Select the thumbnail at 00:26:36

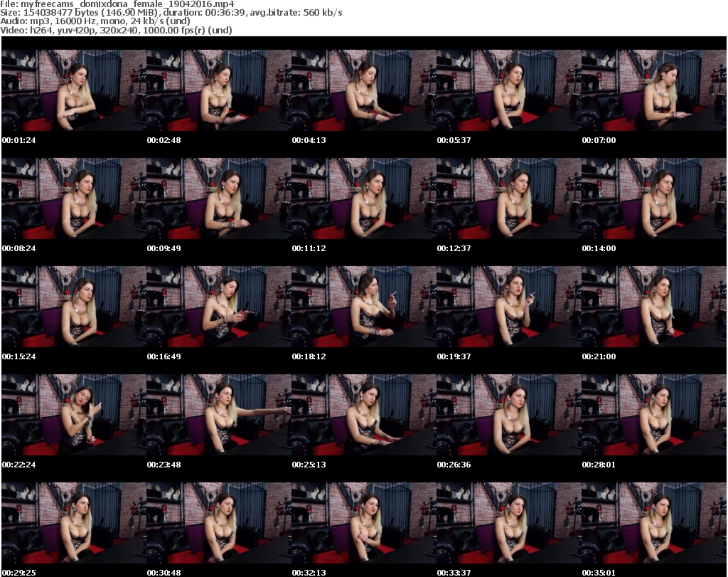(x=509, y=415)
